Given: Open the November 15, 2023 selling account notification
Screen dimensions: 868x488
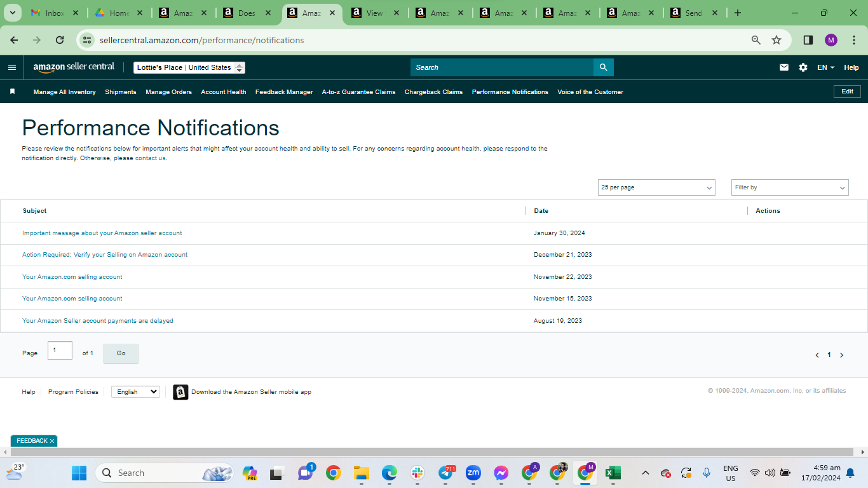Looking at the screenshot, I should click(72, 299).
